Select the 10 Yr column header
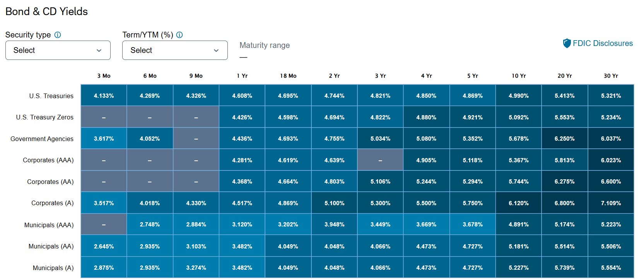Screen dimensions: 644x279 [519, 76]
